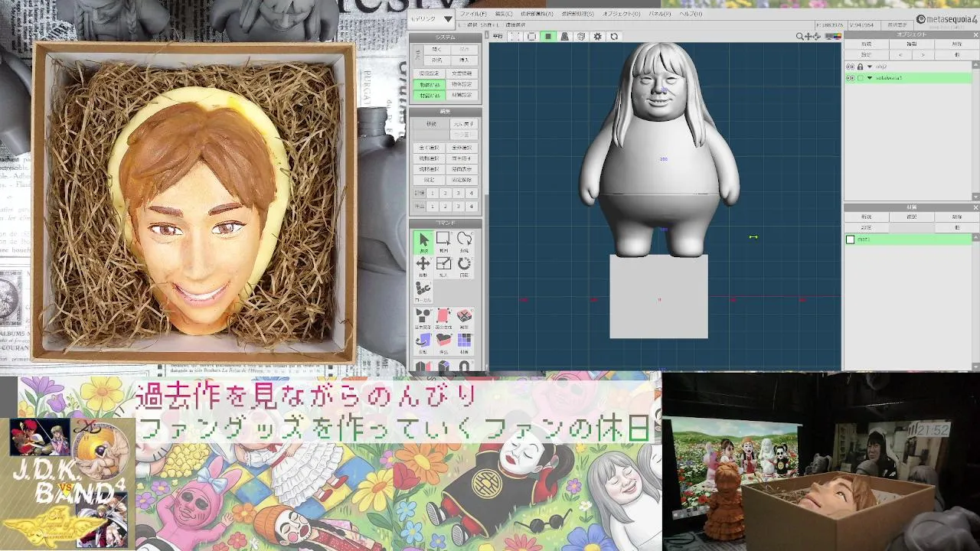Toggle the lock box of highlighted object

coord(860,78)
